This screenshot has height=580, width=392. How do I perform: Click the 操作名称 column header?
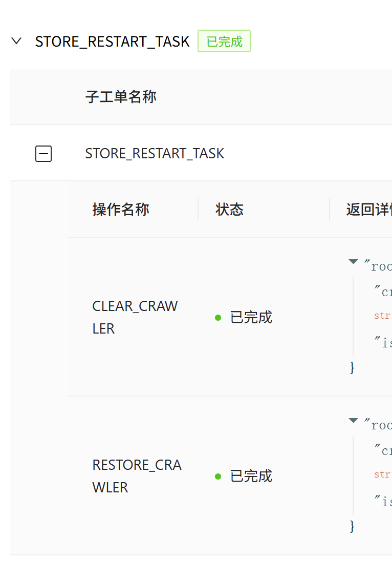click(x=121, y=209)
